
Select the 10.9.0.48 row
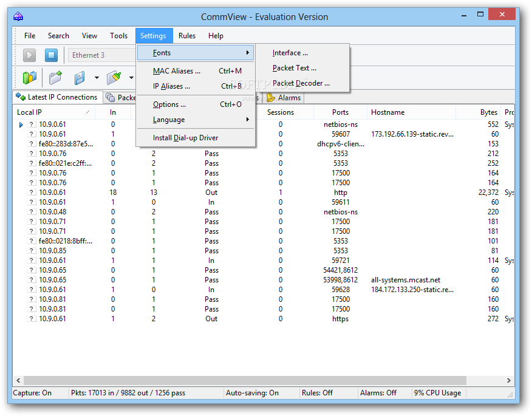[264, 212]
